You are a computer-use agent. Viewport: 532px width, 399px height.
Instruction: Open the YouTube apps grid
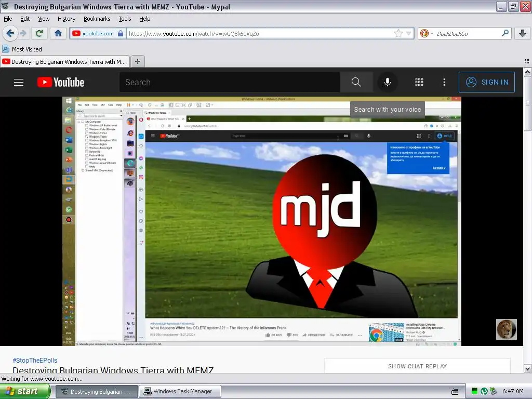(x=419, y=82)
